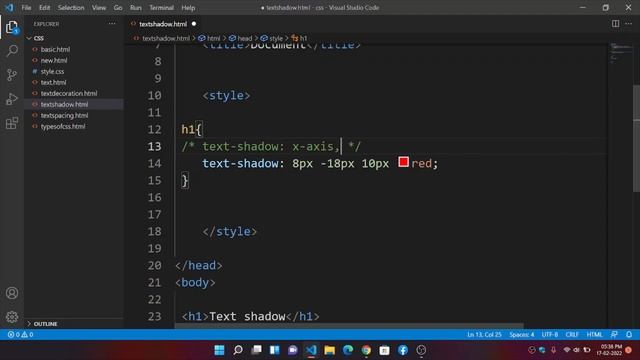Click the errors and warnings status indicator
The image size is (640, 360).
tap(20, 334)
